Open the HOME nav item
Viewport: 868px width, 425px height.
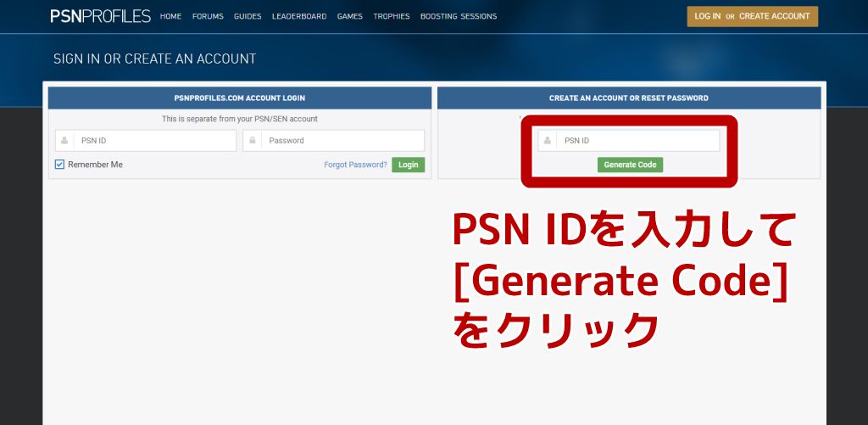point(170,17)
